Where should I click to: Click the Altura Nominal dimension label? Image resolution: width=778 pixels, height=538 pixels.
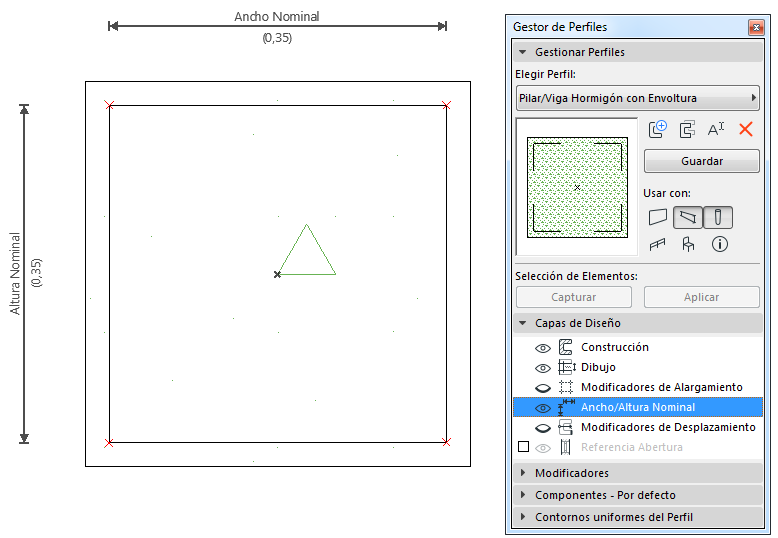[15, 273]
